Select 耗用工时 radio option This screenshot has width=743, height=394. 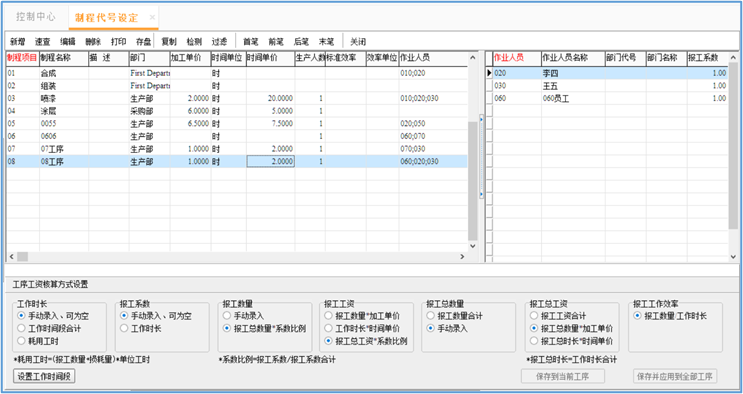point(38,341)
